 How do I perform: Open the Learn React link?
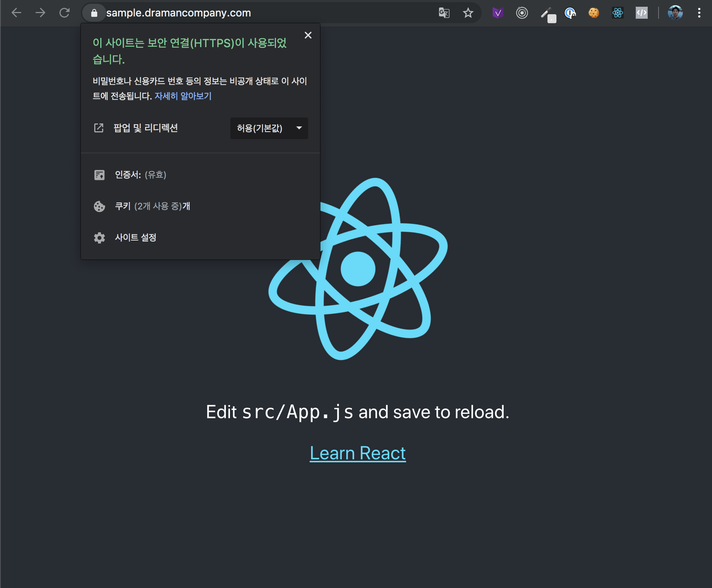[x=358, y=453]
